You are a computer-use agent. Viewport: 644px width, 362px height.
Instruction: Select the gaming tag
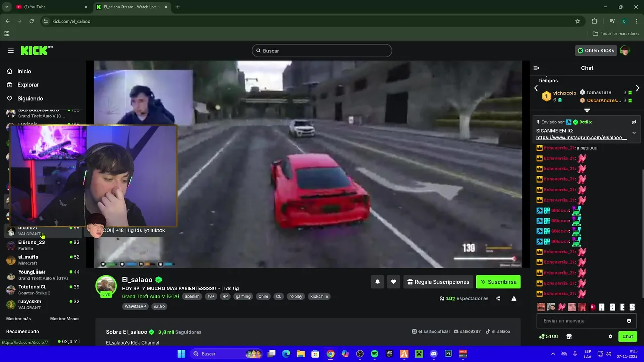[x=243, y=296]
